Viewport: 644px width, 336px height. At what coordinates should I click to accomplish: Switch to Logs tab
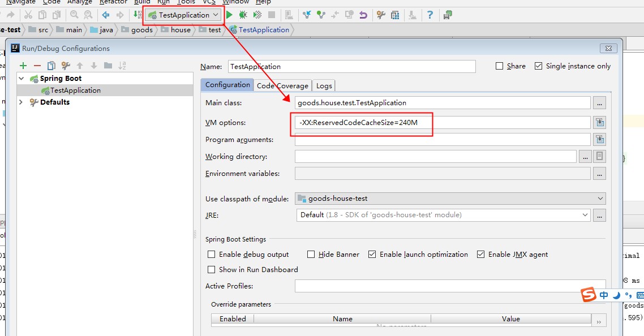pos(324,86)
